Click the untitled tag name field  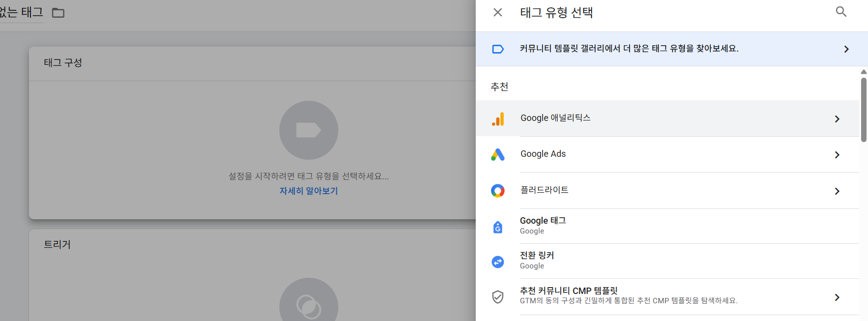click(22, 12)
